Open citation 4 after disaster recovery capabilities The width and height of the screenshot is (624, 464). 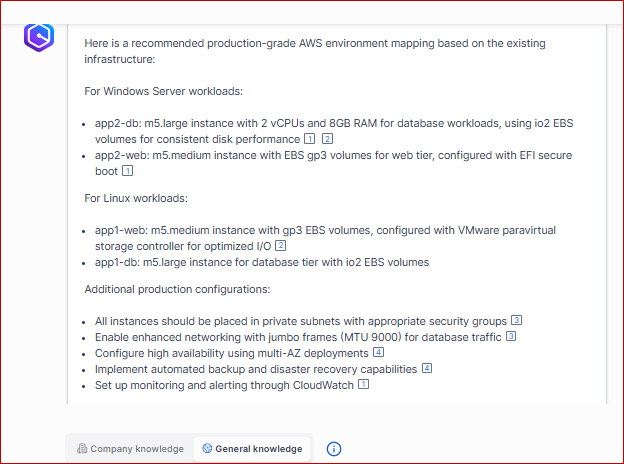427,368
